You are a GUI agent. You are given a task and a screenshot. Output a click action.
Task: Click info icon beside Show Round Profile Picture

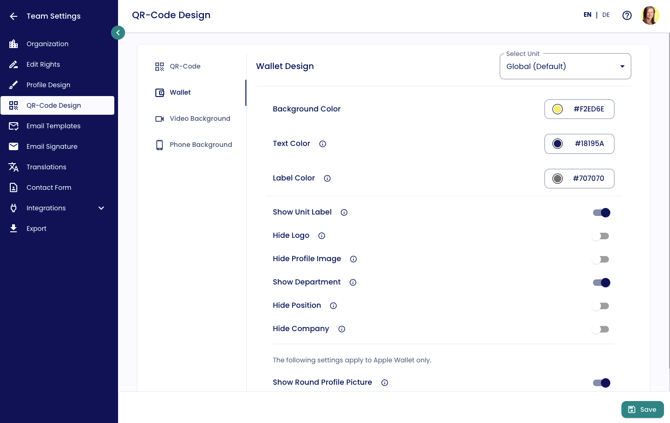(x=384, y=383)
